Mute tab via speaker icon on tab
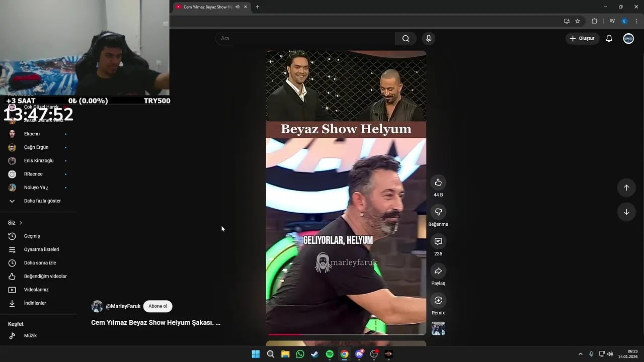This screenshot has width=644, height=362. tap(237, 7)
